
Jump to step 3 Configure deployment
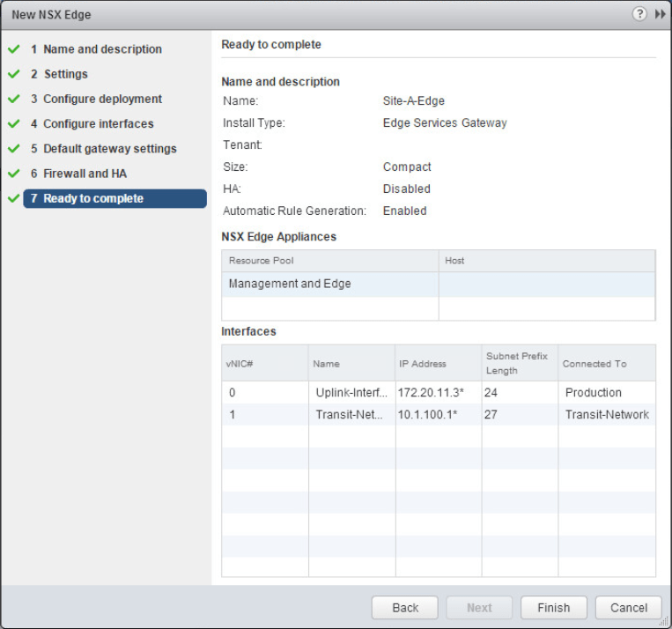[x=102, y=100]
